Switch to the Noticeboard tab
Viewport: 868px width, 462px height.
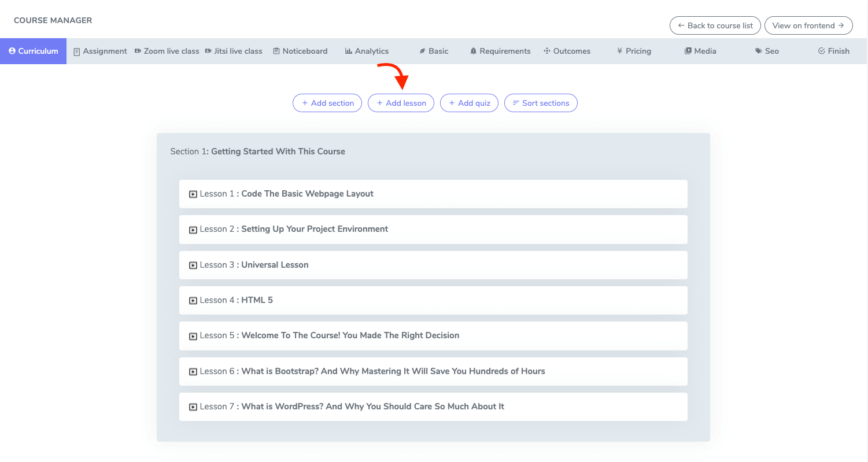(300, 51)
